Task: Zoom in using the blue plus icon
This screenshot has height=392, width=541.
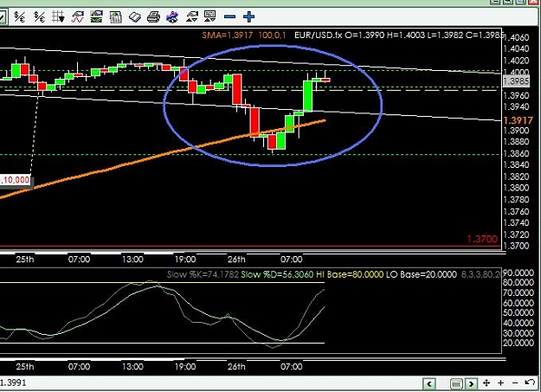Action: (x=248, y=16)
